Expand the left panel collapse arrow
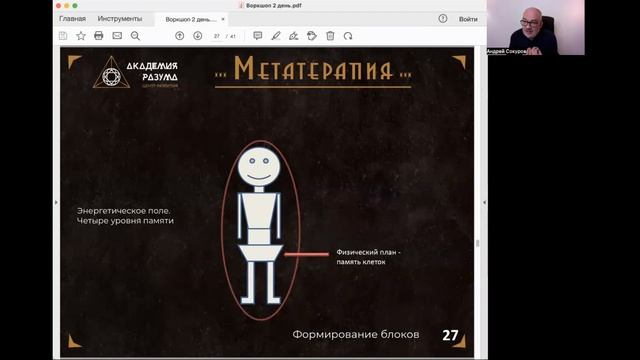The image size is (640, 360). 56,202
